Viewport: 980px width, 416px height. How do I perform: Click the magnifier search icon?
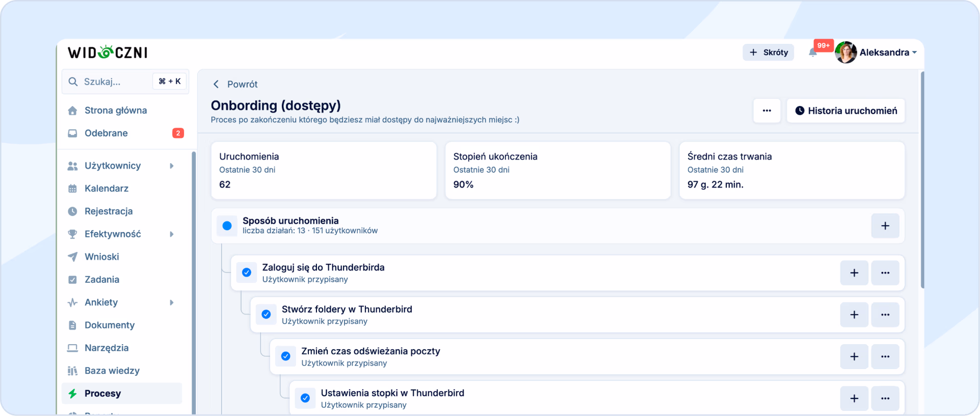(73, 82)
